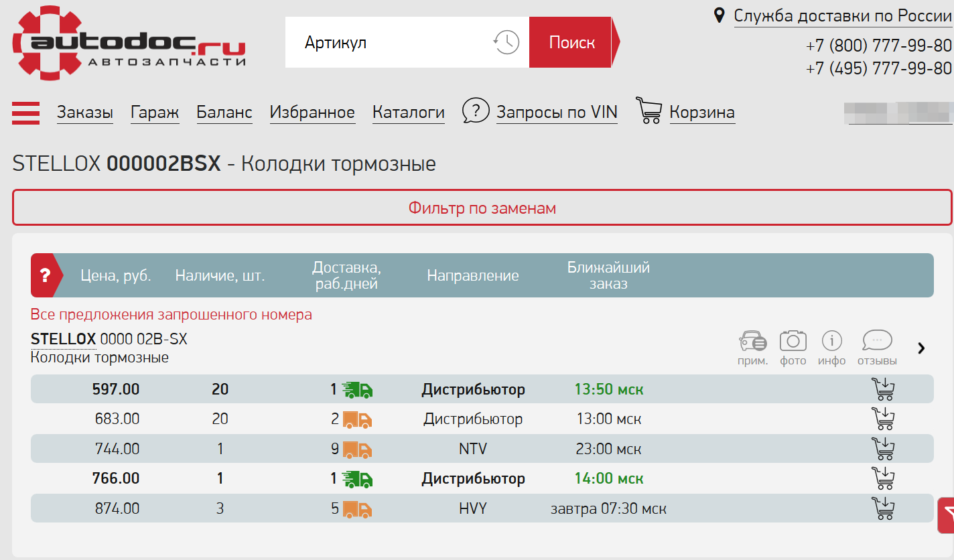Open the red filter side tab
Screen dimensions: 954x560
(946, 515)
